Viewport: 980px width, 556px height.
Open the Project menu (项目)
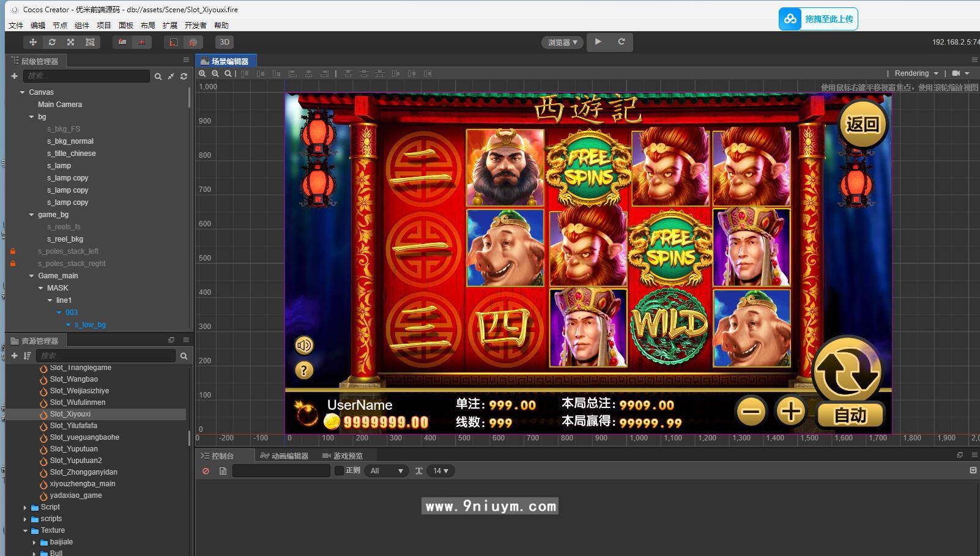click(x=104, y=25)
